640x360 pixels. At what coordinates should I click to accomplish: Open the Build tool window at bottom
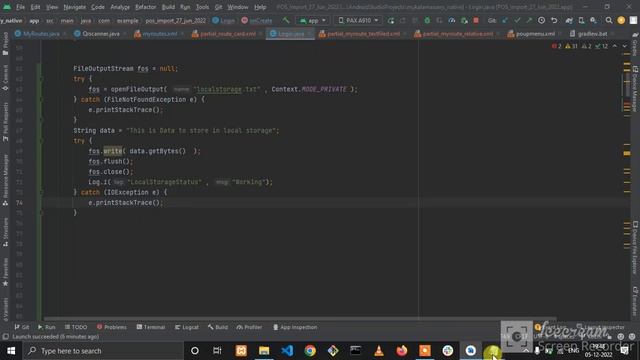tap(218, 327)
